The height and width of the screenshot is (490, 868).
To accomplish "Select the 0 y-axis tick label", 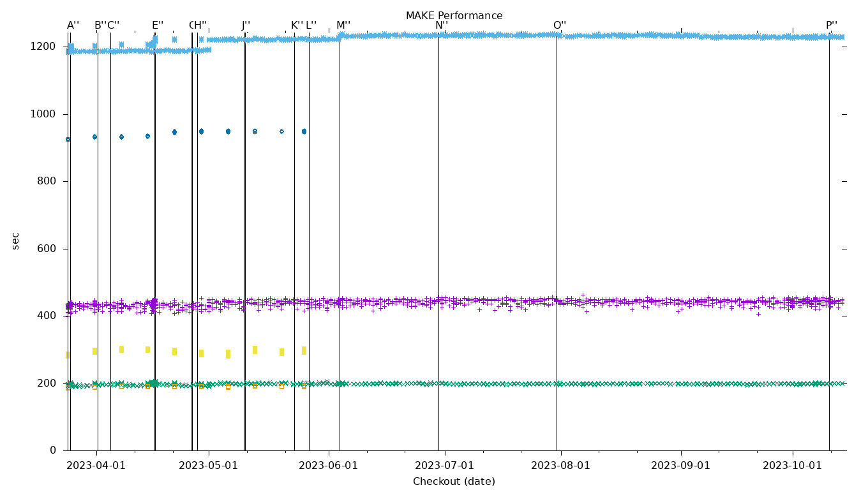I will click(54, 450).
